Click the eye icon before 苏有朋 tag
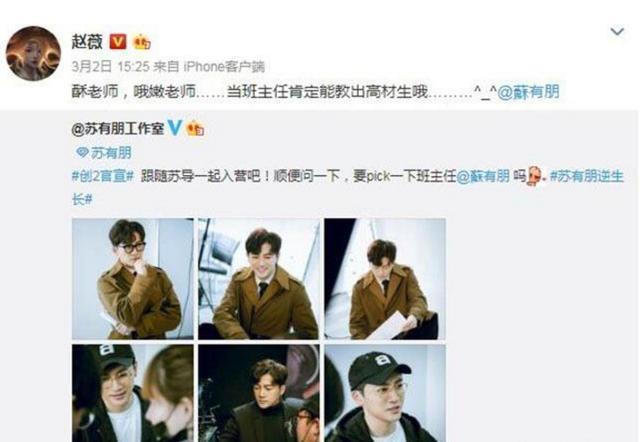 click(82, 153)
